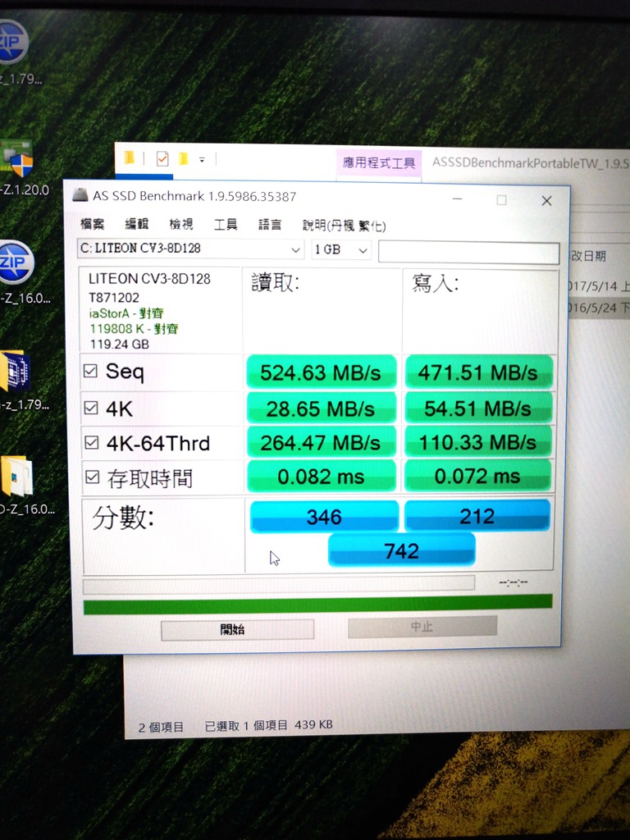The height and width of the screenshot is (840, 630).
Task: Select the 應用程式工具 ribbon tab in Explorer
Action: 379,162
